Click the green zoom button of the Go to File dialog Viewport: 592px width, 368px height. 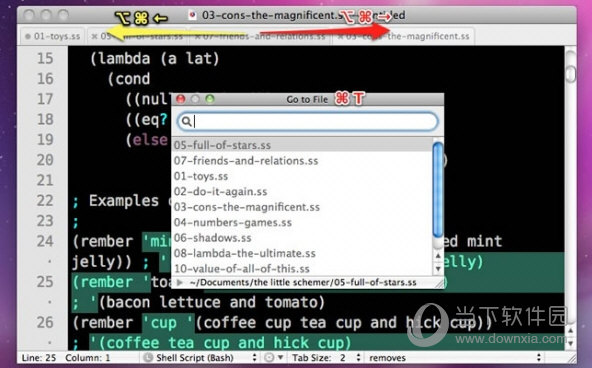[x=210, y=99]
